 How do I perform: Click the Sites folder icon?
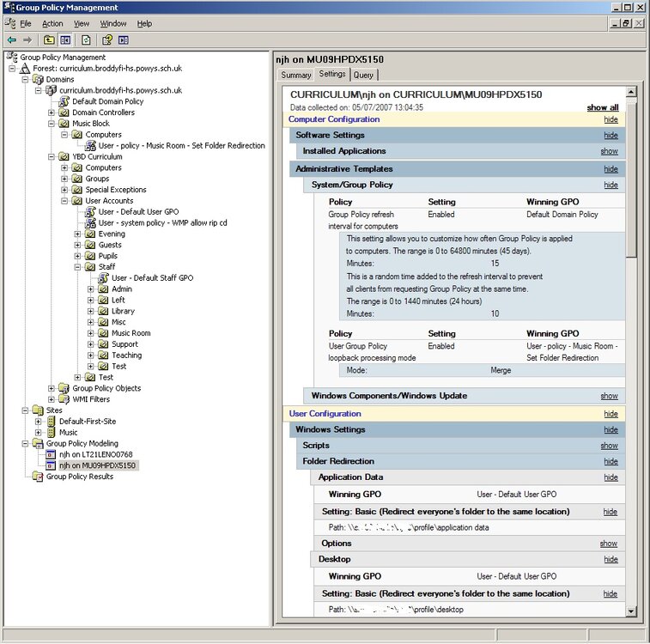coord(38,410)
